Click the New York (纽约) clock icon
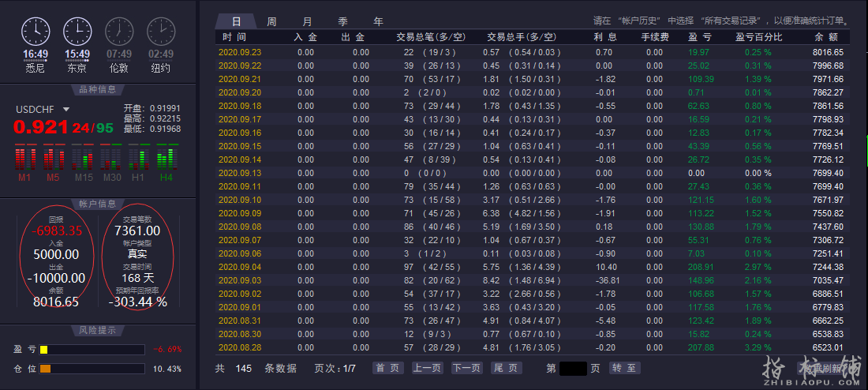This screenshot has height=390, width=868. 161,31
